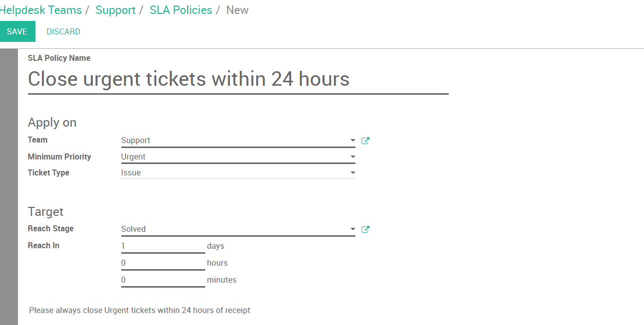This screenshot has height=325, width=644.
Task: Click the Reach In minutes field
Action: pos(163,280)
